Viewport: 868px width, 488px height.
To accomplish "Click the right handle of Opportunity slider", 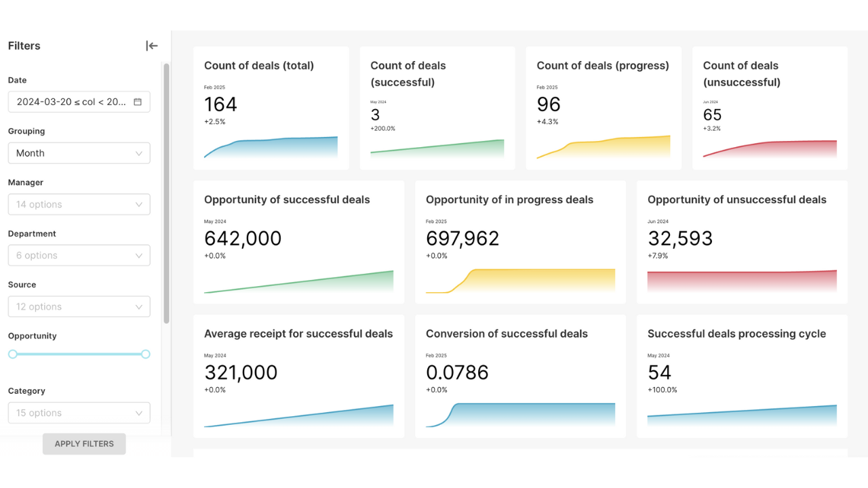I will (x=145, y=354).
